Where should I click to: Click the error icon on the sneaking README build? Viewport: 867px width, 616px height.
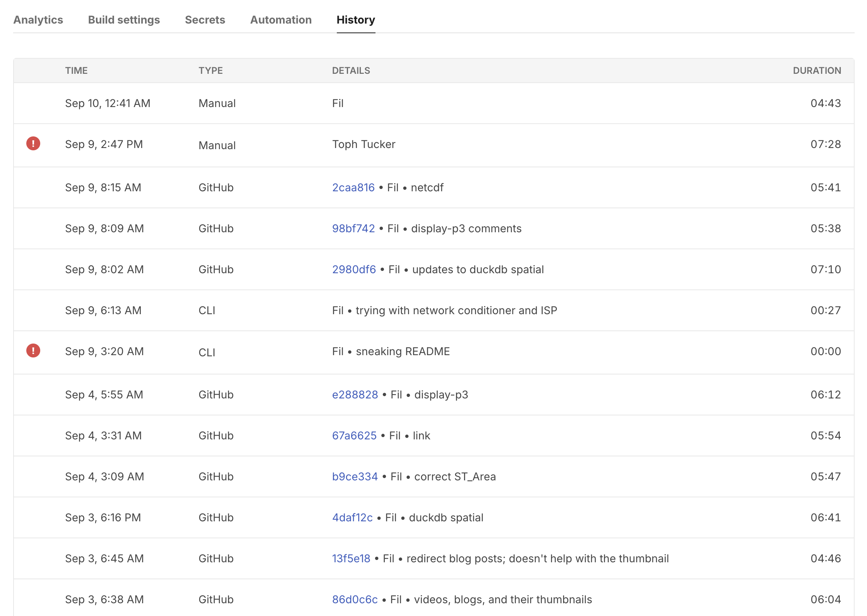pyautogui.click(x=33, y=351)
